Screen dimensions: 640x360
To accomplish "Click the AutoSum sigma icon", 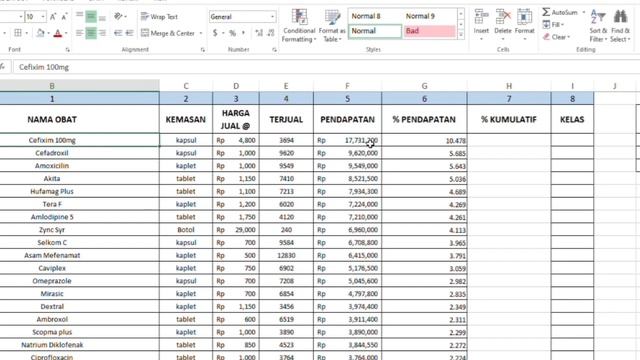I will click(x=546, y=12).
